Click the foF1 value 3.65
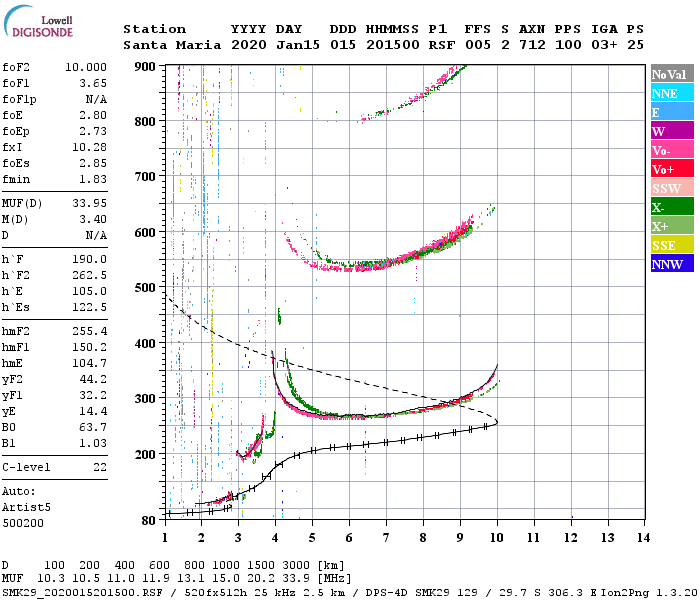This screenshot has width=700, height=600. (x=93, y=83)
